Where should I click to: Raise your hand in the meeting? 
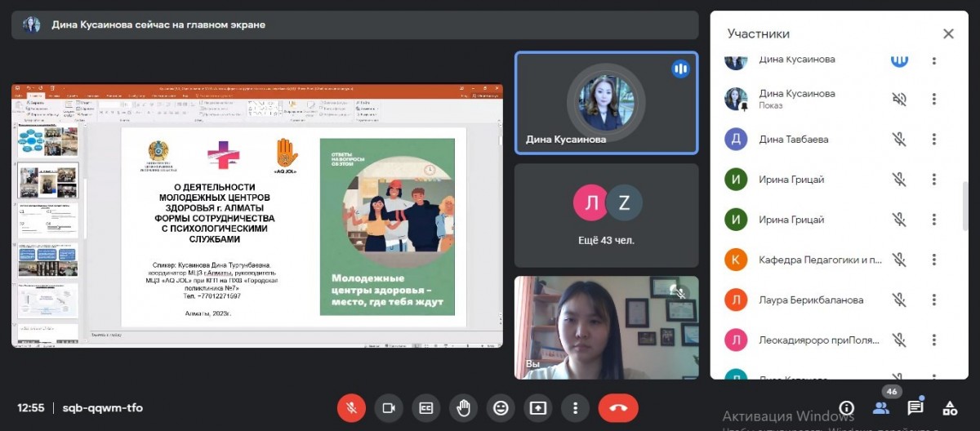coord(463,408)
